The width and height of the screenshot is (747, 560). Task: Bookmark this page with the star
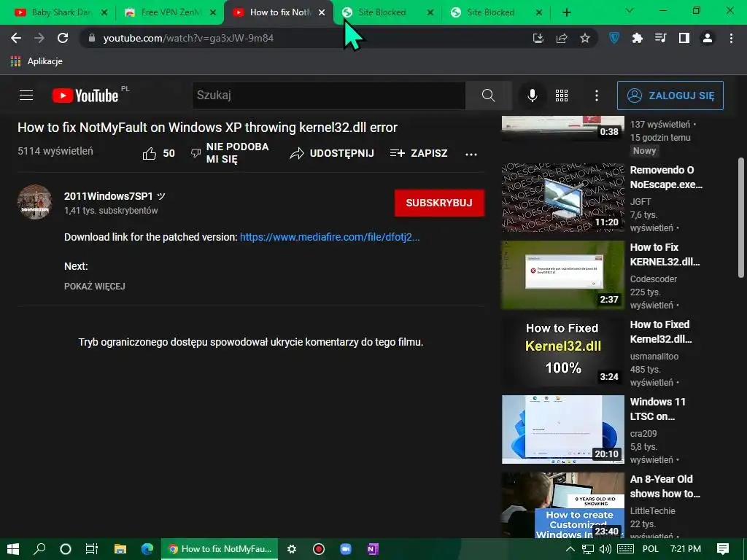click(585, 38)
